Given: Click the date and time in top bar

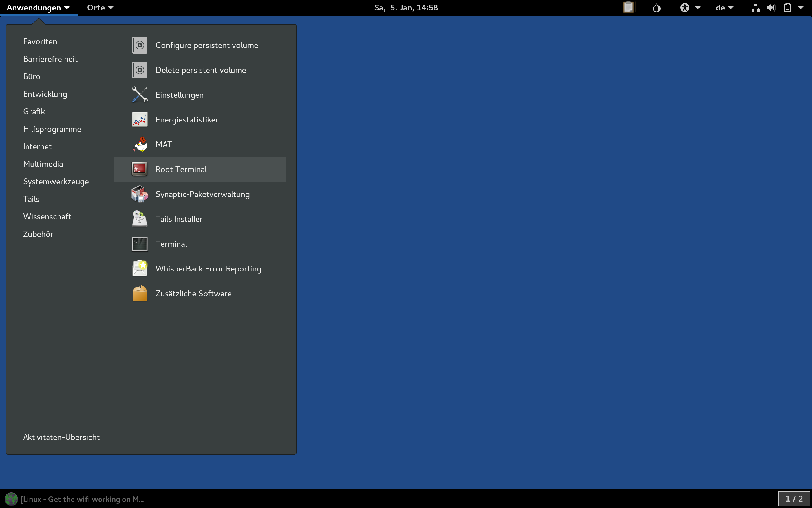Looking at the screenshot, I should [406, 7].
